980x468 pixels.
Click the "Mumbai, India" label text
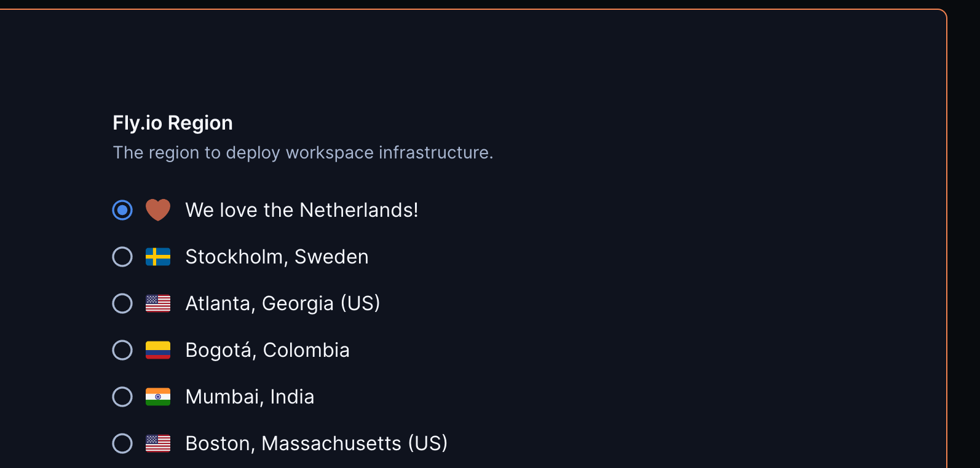click(x=250, y=397)
